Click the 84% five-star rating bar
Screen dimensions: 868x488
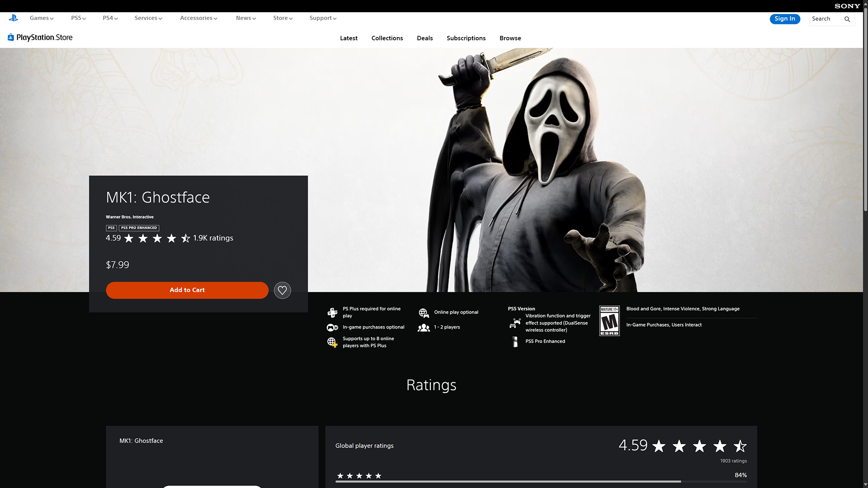(x=541, y=482)
